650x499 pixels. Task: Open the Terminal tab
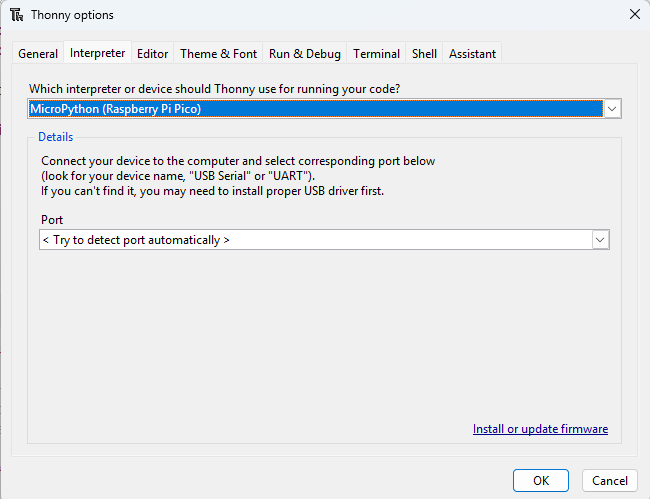(377, 54)
